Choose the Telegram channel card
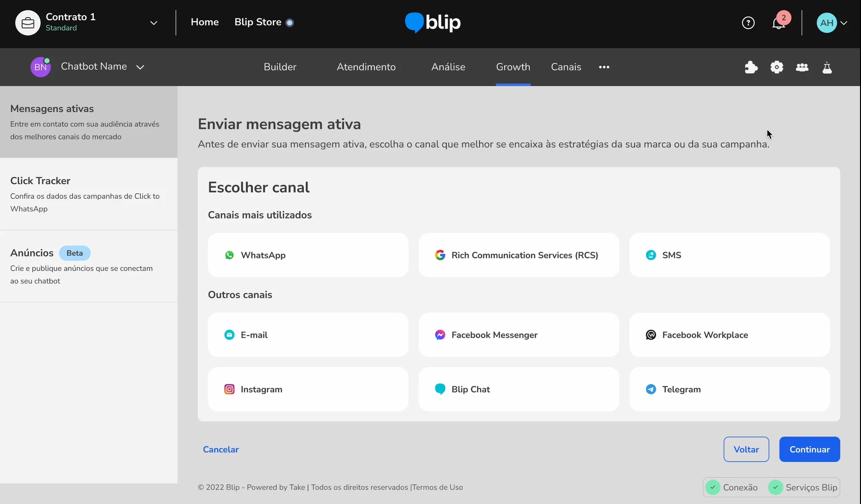861x504 pixels. click(x=729, y=389)
